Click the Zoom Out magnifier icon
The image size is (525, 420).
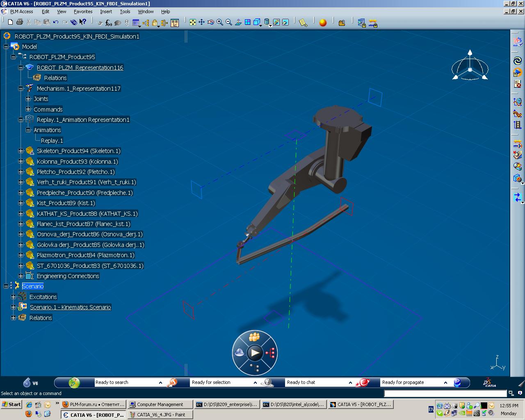tap(229, 22)
